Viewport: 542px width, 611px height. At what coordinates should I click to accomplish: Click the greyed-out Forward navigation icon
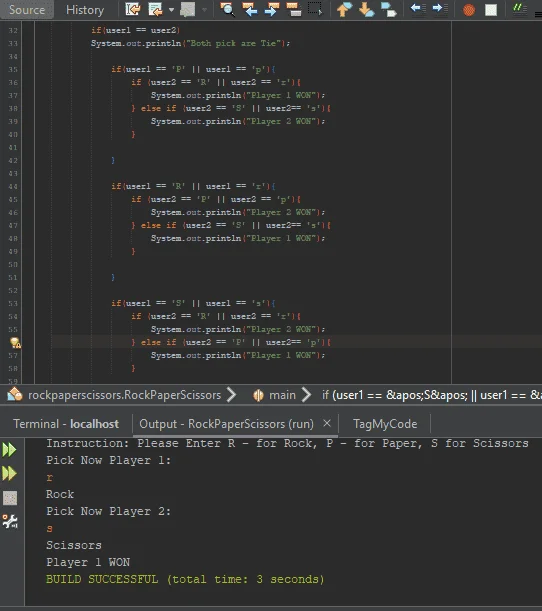click(187, 9)
